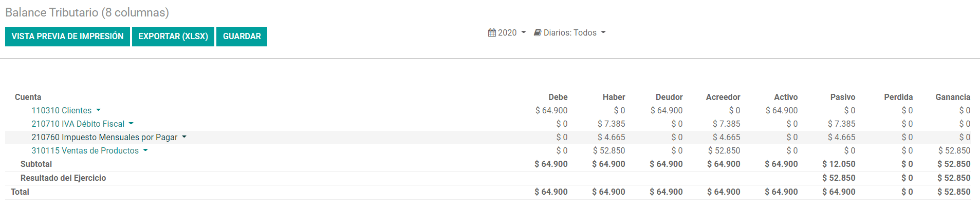The height and width of the screenshot is (204, 980).
Task: Open the 210710 IVA Débito Fiscal account
Action: tap(78, 124)
